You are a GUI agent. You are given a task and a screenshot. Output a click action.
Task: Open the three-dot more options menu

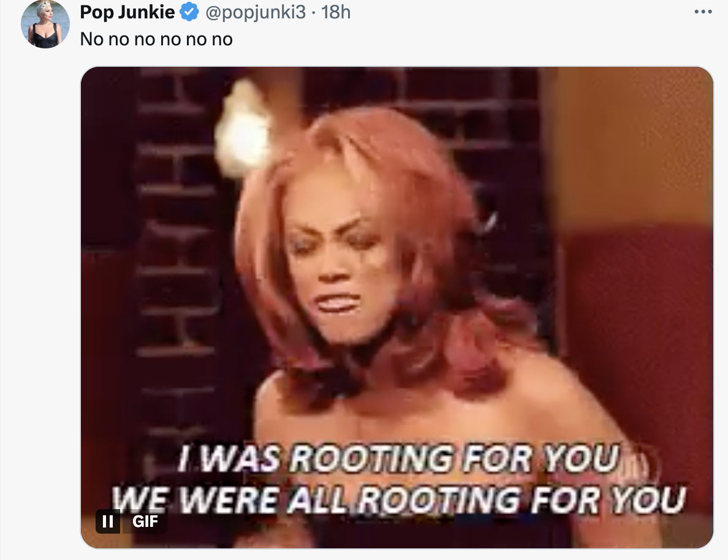click(x=703, y=12)
